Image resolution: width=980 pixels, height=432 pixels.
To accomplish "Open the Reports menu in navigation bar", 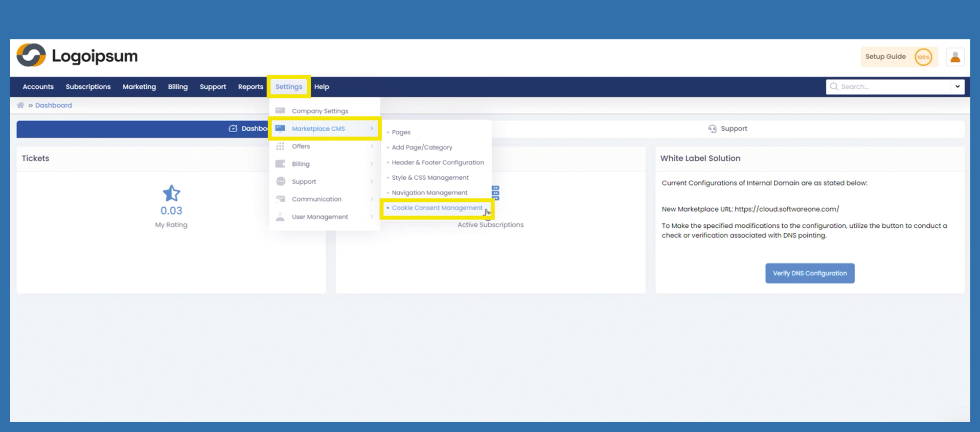I will (250, 87).
